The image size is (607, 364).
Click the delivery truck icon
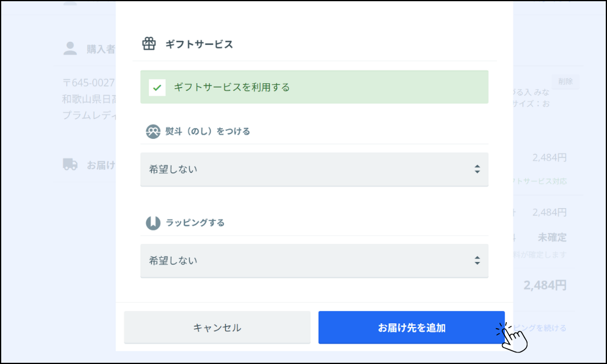pyautogui.click(x=70, y=164)
